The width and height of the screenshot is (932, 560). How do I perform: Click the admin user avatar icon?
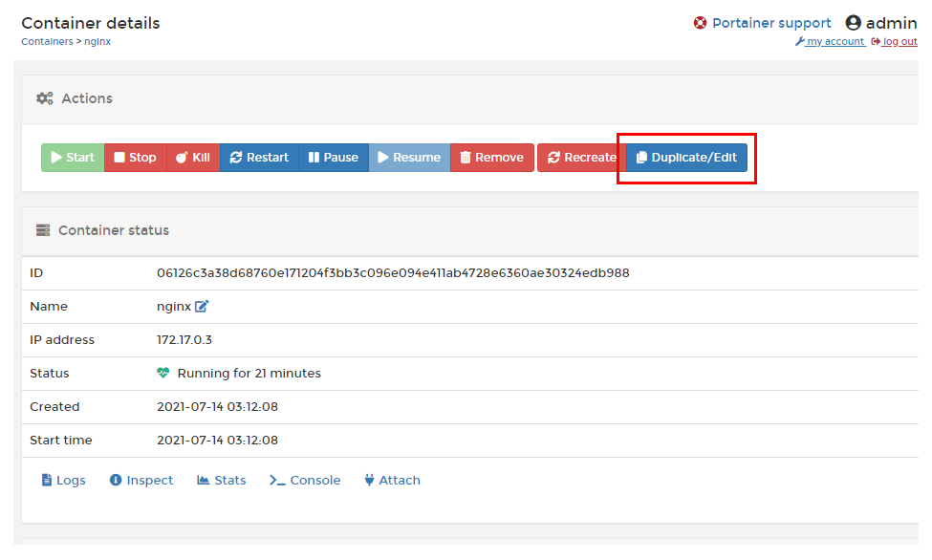coord(854,23)
